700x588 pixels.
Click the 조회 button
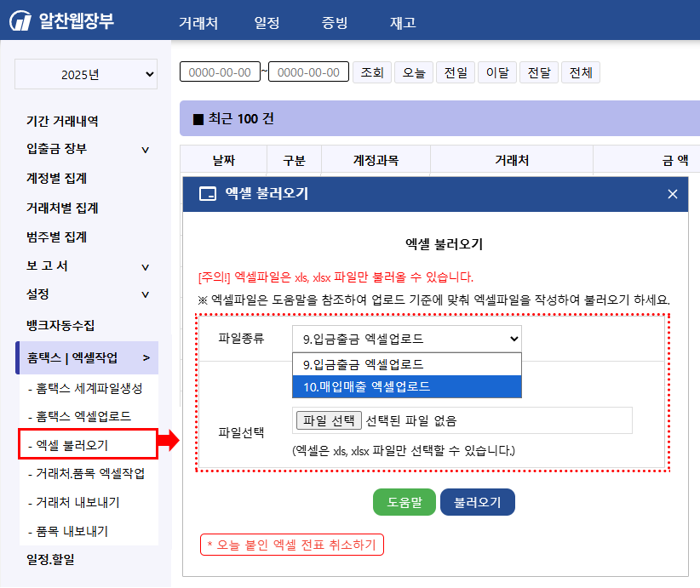[372, 72]
